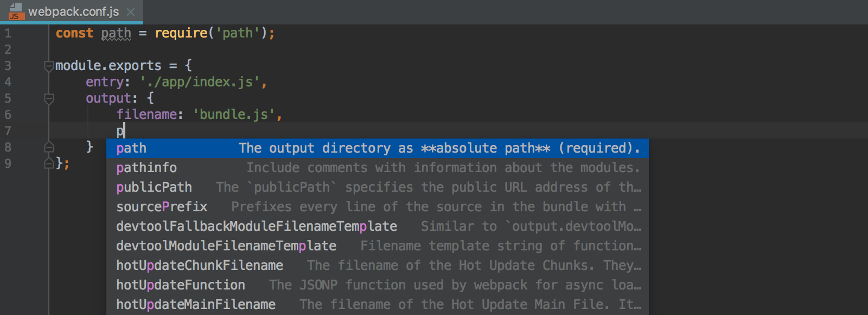Click the 'filename' property key

click(146, 115)
